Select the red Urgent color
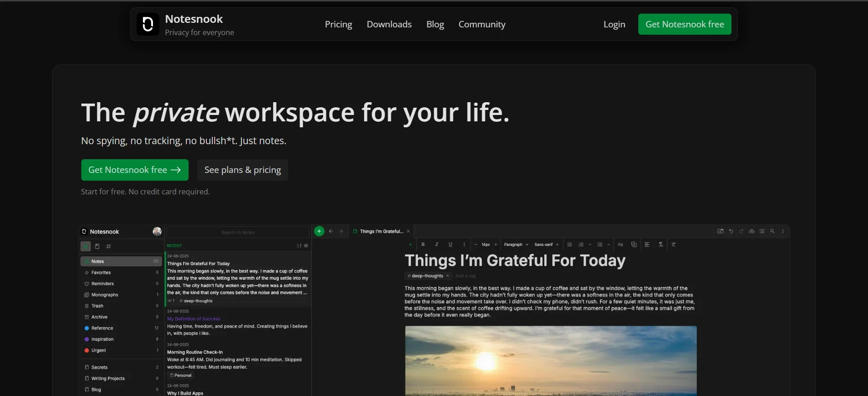The width and height of the screenshot is (868, 396). (x=121, y=350)
